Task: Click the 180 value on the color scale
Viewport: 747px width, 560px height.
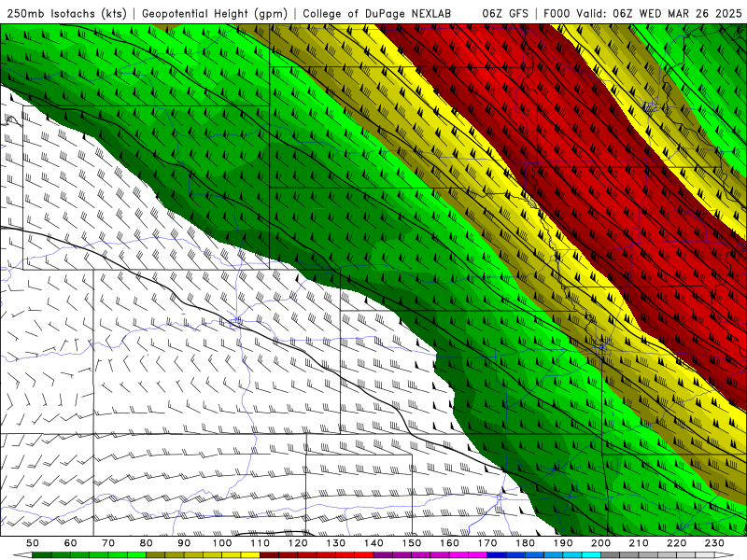Action: pos(525,543)
